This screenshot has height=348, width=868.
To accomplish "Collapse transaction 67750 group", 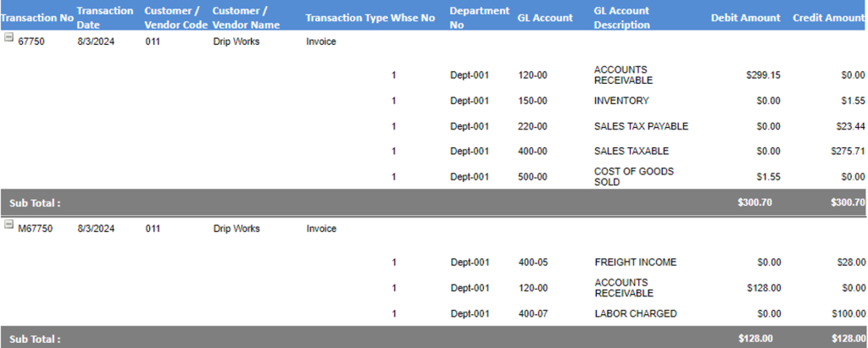I will tap(8, 37).
